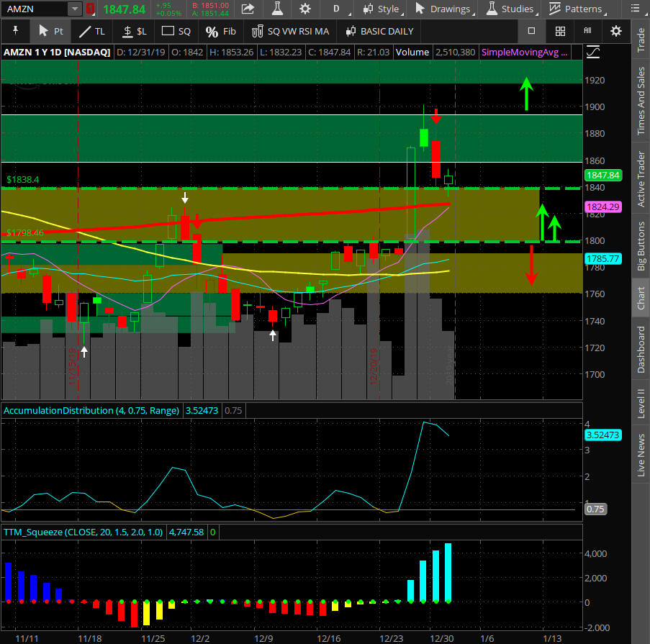Expand the AMZN symbol dropdown arrow
Viewport: 650px width, 644px height.
click(75, 9)
